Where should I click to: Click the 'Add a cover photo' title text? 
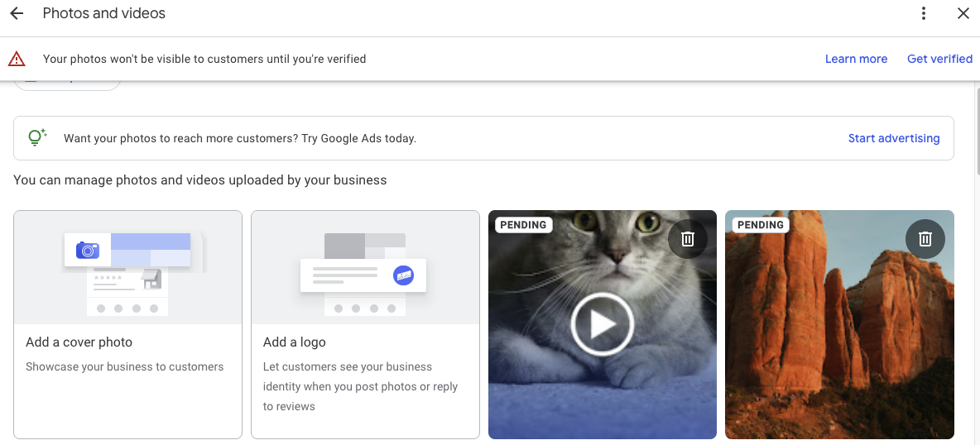click(x=79, y=342)
